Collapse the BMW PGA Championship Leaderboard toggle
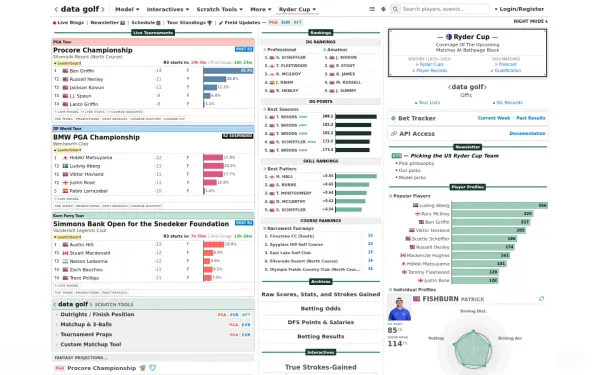The width and height of the screenshot is (600, 375). pos(67,150)
